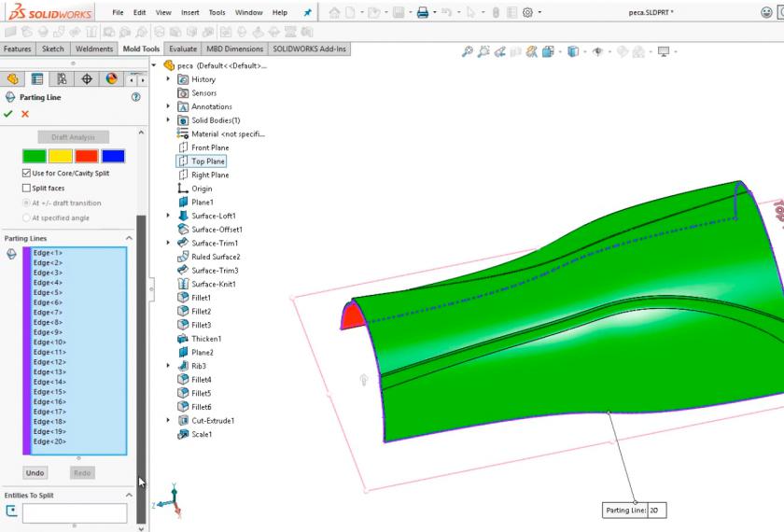Open the PropertyManager tab icon
This screenshot has width=784, height=532.
pyautogui.click(x=37, y=79)
